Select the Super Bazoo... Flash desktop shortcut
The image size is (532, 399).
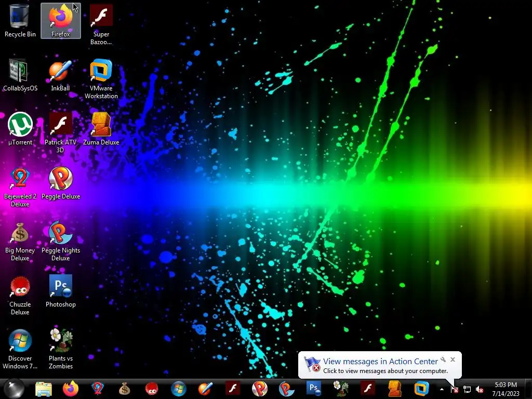(x=101, y=25)
